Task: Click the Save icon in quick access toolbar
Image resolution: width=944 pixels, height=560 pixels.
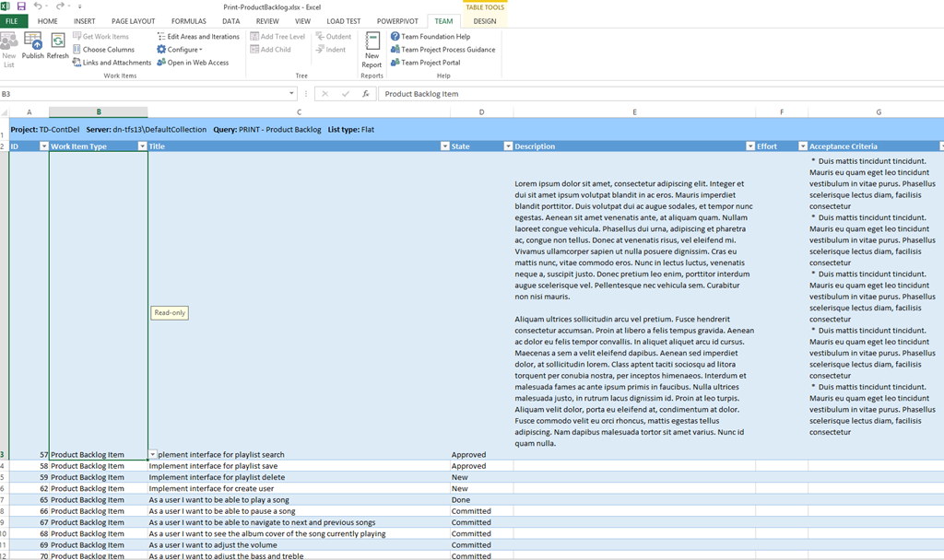Action: [20, 6]
